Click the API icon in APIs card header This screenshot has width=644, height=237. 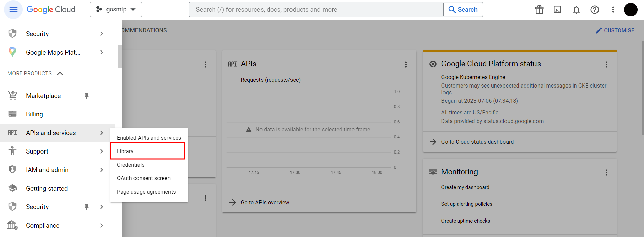(233, 64)
